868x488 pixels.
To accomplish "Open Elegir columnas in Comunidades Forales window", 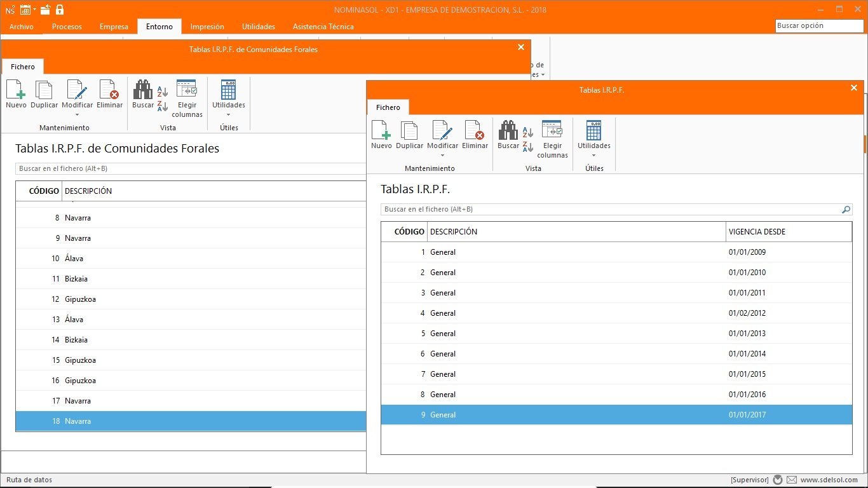I will (187, 90).
